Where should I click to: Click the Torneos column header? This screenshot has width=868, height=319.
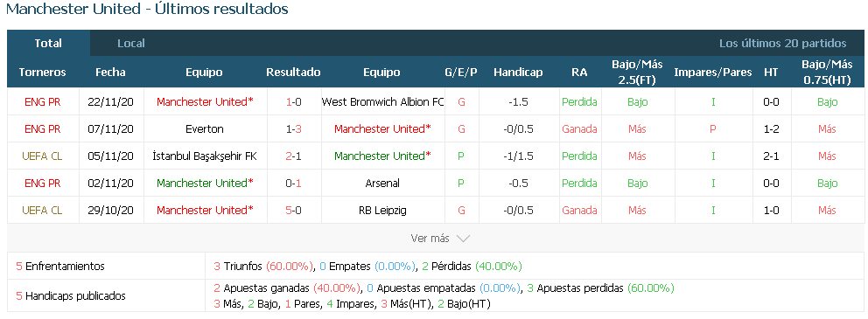tap(42, 73)
